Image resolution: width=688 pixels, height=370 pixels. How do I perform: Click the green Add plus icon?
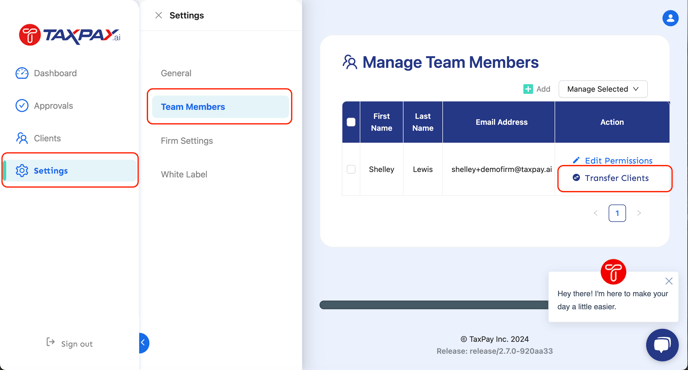(528, 89)
